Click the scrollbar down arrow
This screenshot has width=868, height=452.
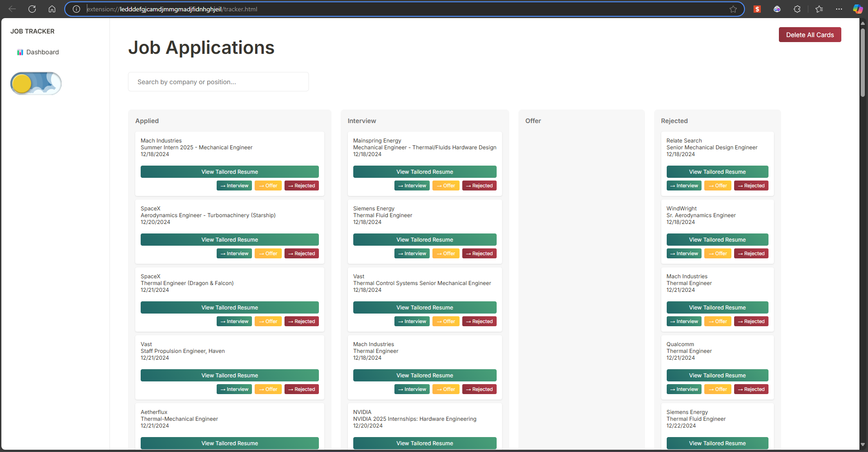click(863, 445)
